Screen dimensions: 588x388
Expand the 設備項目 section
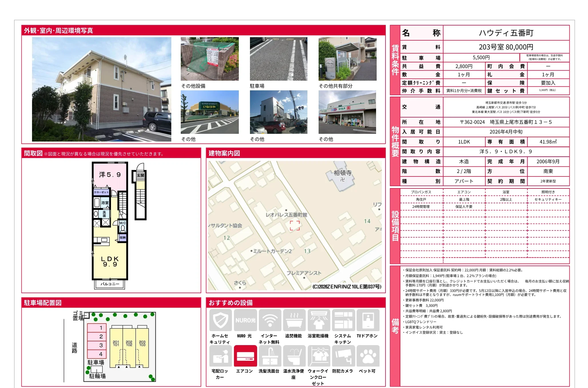tap(395, 226)
